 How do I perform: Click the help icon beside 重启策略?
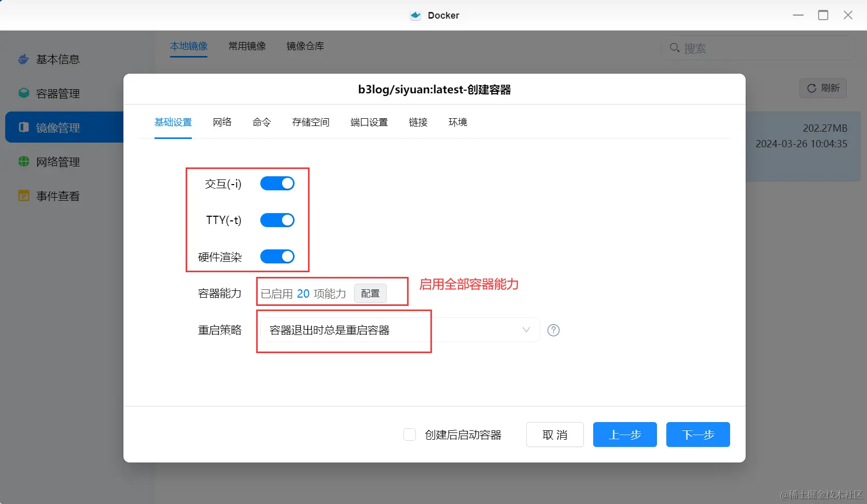point(554,330)
